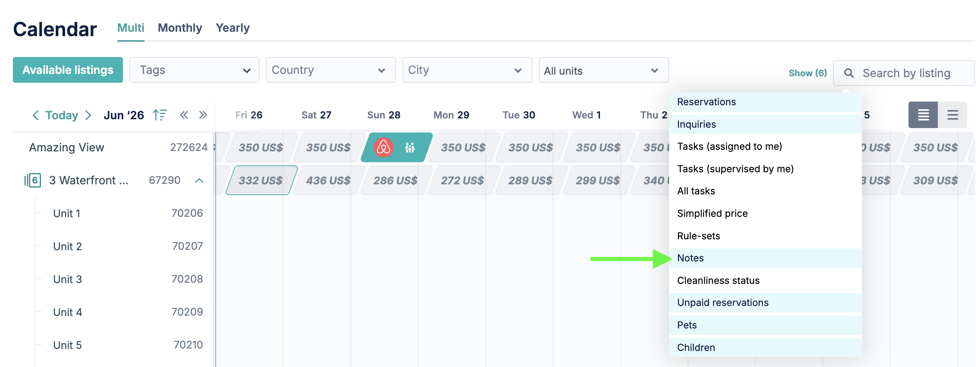Screen dimensions: 980x367
Task: Open the Tags dropdown
Action: pyautogui.click(x=194, y=70)
